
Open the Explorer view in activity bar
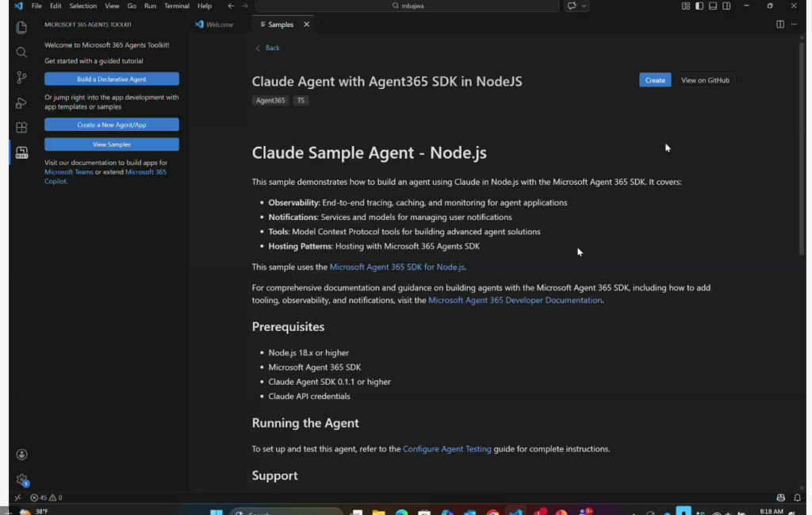click(21, 28)
